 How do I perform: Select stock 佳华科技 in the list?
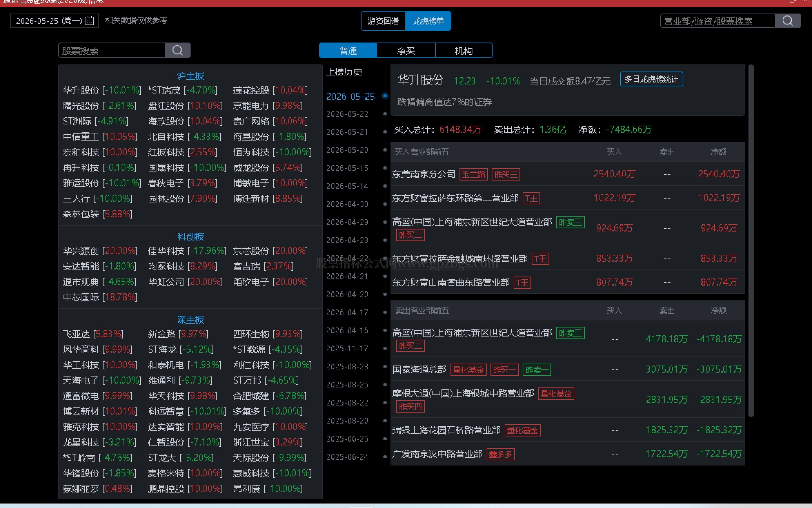pyautogui.click(x=187, y=251)
